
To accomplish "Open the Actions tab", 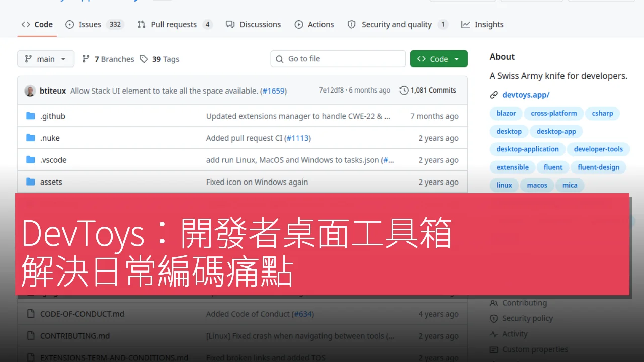I will coord(314,24).
